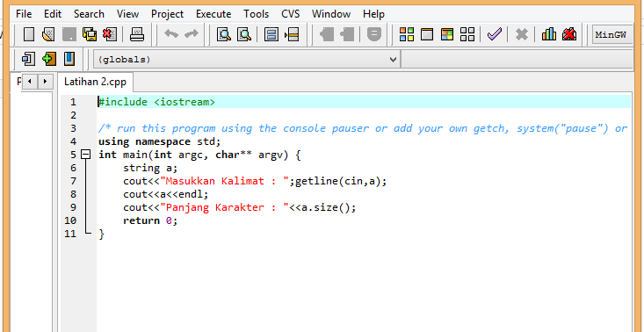Click the greyed-out Indent icon

(327, 34)
